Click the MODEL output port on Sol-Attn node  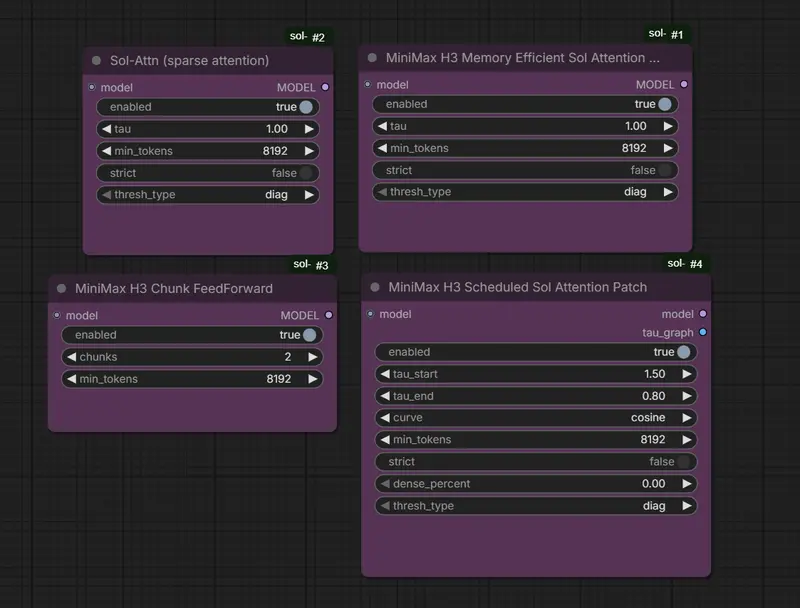tap(325, 87)
